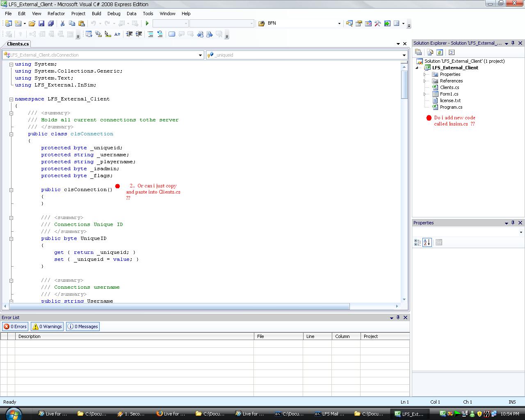The image size is (525, 420).
Task: Open Program.cs in Solution Explorer
Action: point(451,107)
